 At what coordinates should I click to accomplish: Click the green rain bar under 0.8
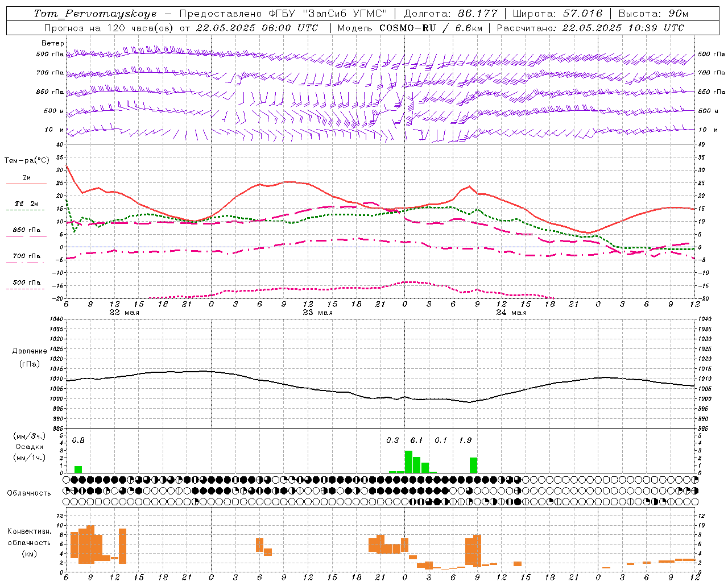pos(78,469)
